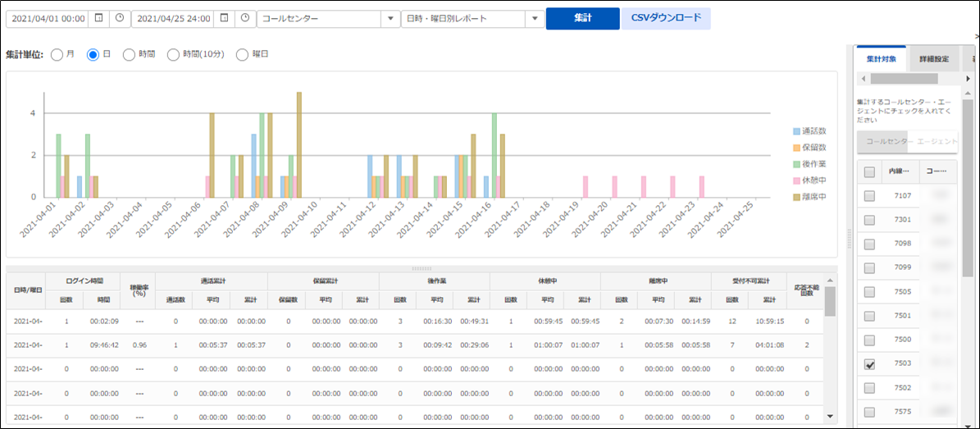Image resolution: width=980 pixels, height=429 pixels.
Task: Click the 受付不可累計 column group header
Action: (750, 281)
